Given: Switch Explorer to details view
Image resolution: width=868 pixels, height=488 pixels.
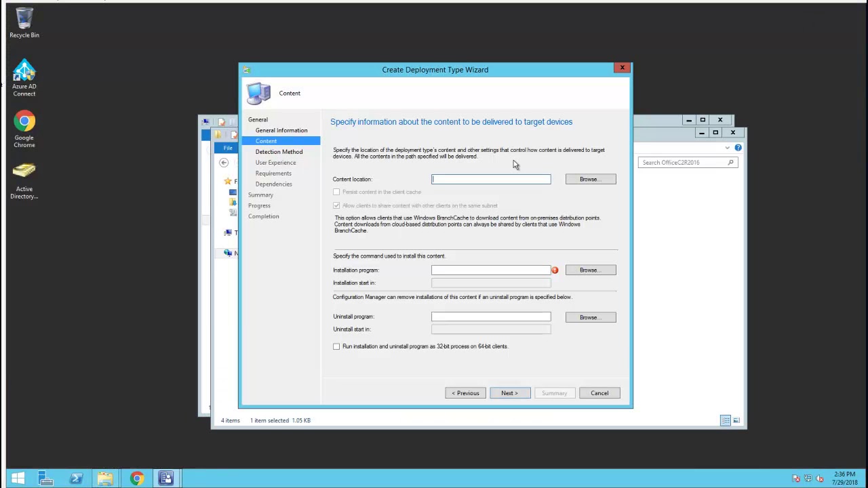Looking at the screenshot, I should (725, 421).
